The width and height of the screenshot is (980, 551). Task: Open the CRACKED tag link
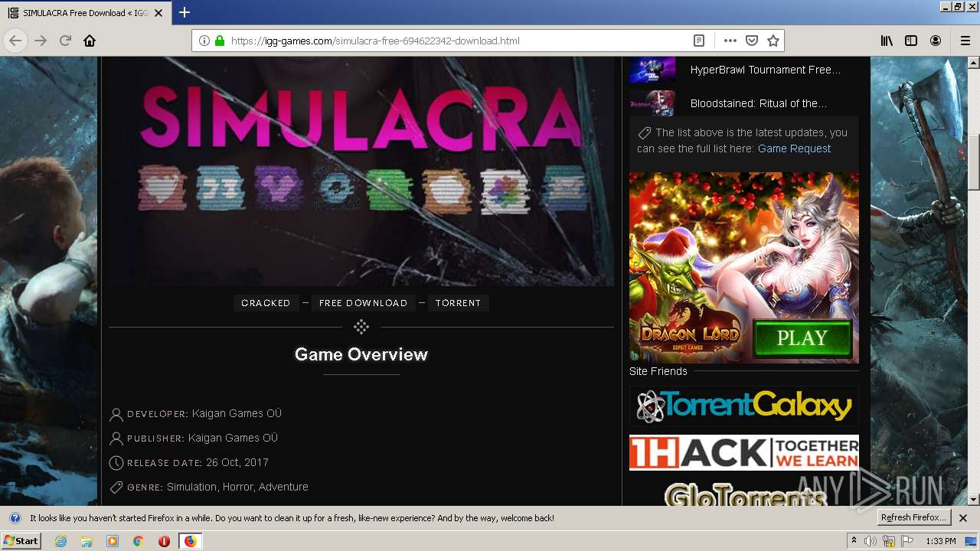pyautogui.click(x=266, y=303)
